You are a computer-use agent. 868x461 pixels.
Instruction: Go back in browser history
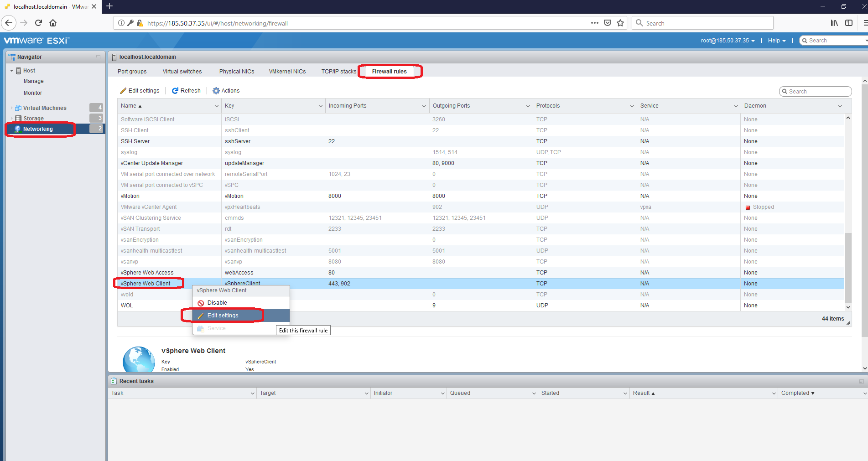pos(8,23)
